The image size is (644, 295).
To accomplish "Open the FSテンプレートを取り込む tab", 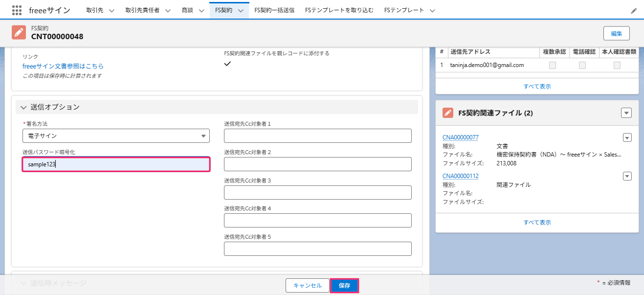I will 339,10.
